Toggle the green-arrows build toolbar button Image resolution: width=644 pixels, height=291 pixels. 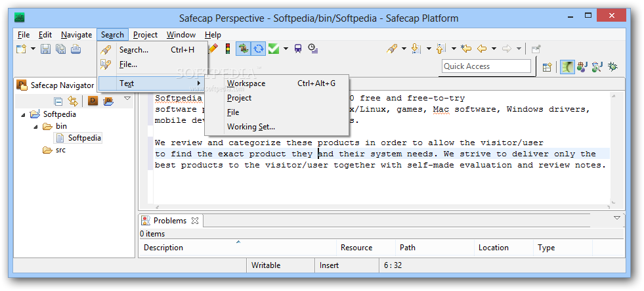click(243, 49)
